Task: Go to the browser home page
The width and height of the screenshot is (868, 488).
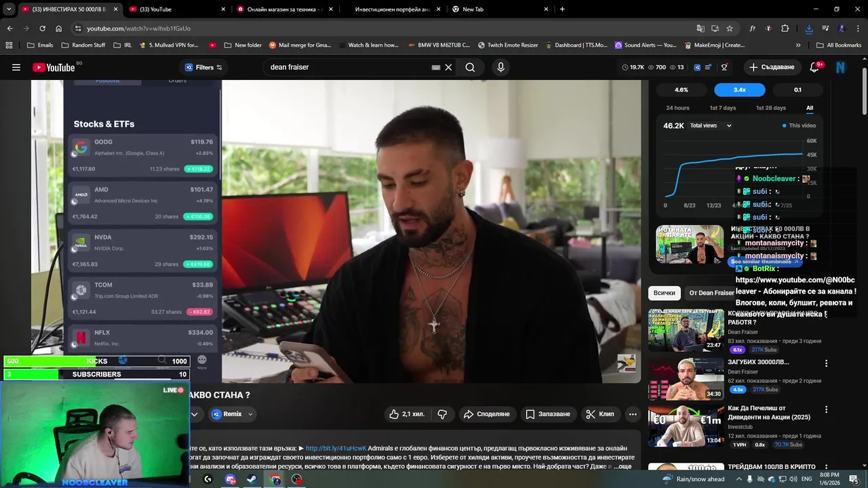Action: [58, 28]
